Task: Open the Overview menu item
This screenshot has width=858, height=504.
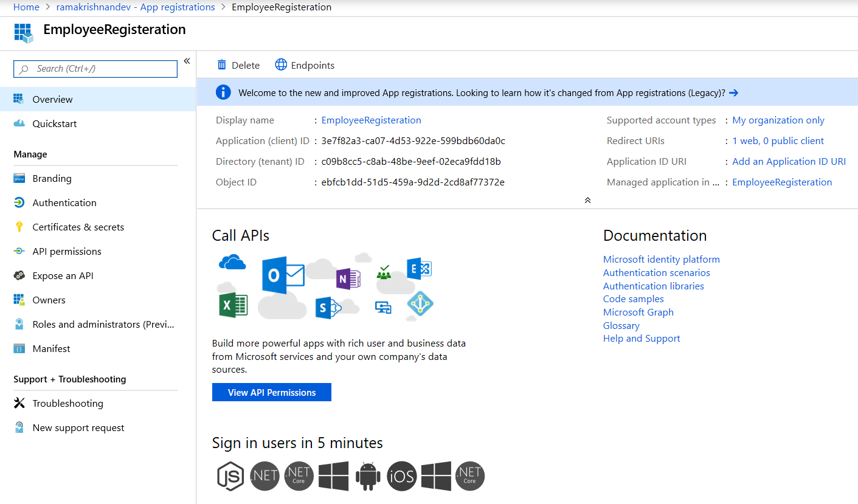Action: coord(98,99)
